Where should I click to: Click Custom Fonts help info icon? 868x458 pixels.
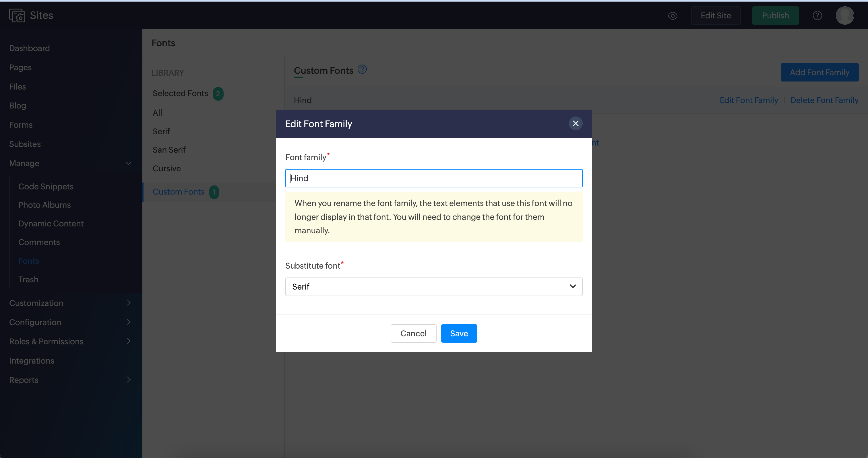click(362, 69)
